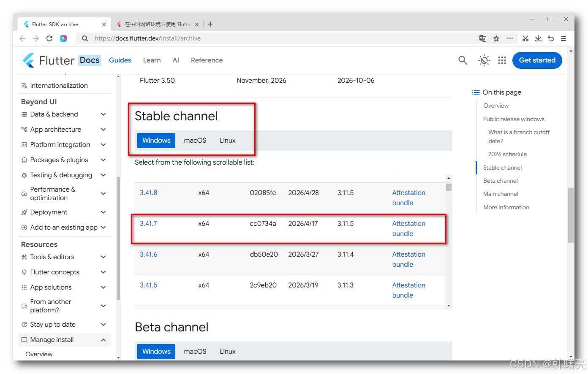The image size is (588, 374).
Task: Click the version list scrollbar thumb
Action: (449, 187)
